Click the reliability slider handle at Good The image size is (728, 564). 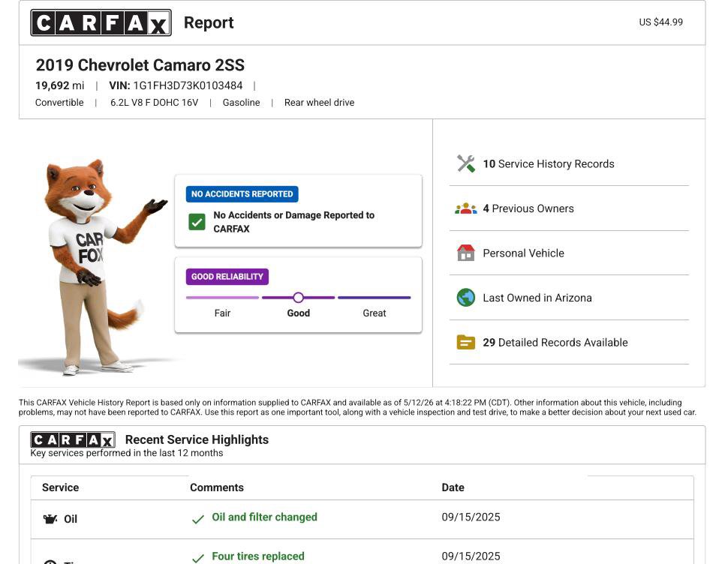299,297
